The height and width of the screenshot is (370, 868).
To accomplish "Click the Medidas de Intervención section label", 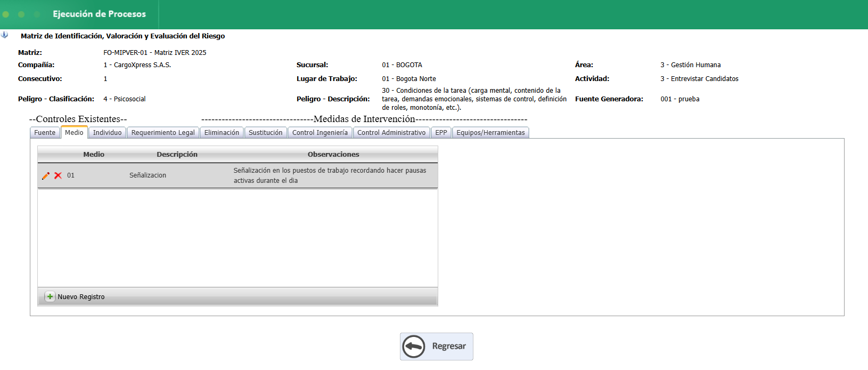I will pos(364,119).
